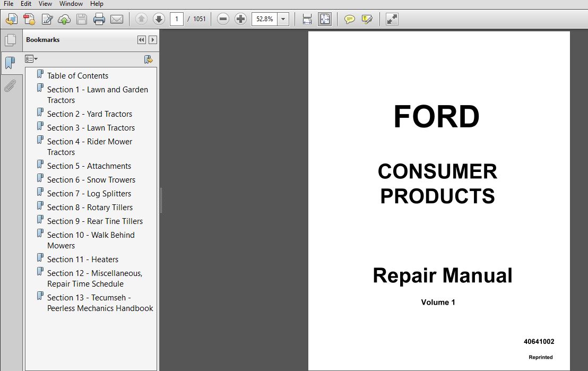Click the fit width scrolling icon
Image resolution: width=588 pixels, height=371 pixels.
[307, 19]
